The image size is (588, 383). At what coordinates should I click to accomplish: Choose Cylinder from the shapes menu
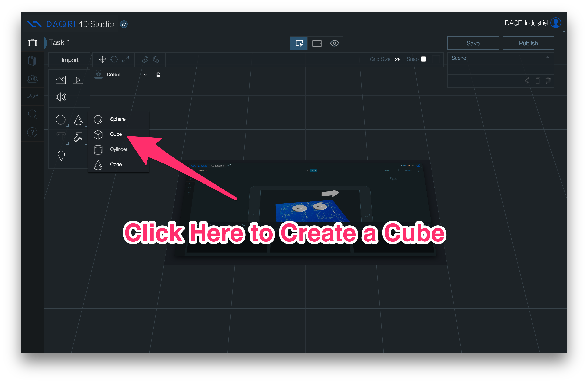(118, 149)
